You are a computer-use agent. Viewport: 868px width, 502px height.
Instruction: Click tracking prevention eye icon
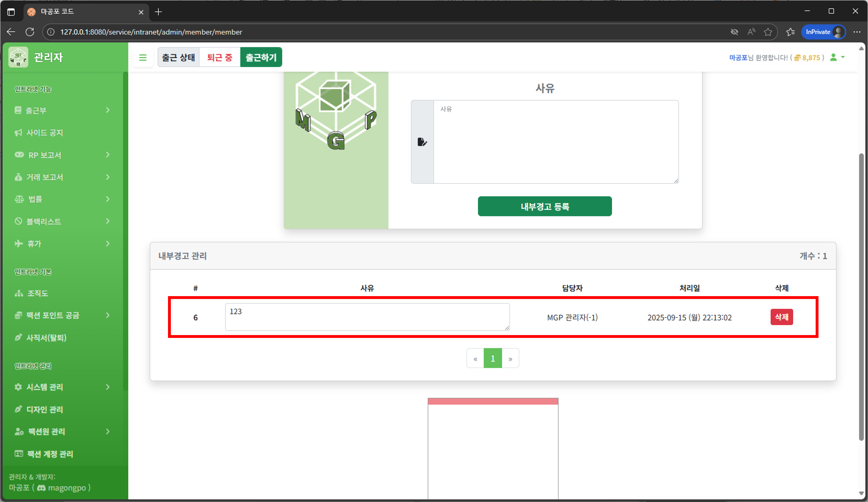[x=734, y=32]
